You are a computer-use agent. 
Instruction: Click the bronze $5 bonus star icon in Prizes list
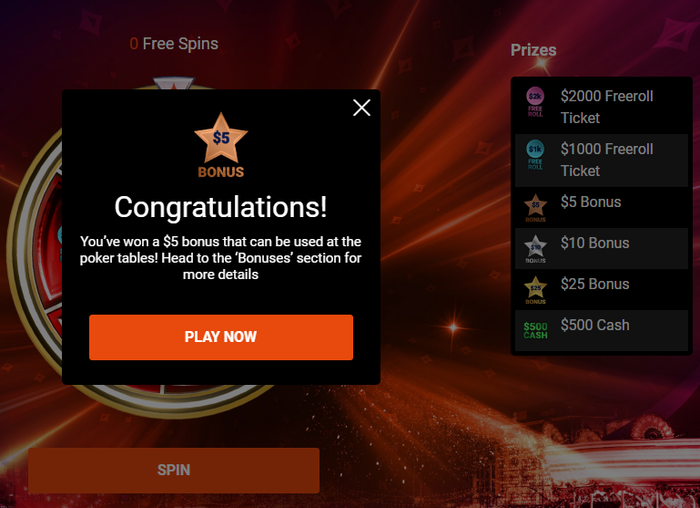pyautogui.click(x=535, y=208)
